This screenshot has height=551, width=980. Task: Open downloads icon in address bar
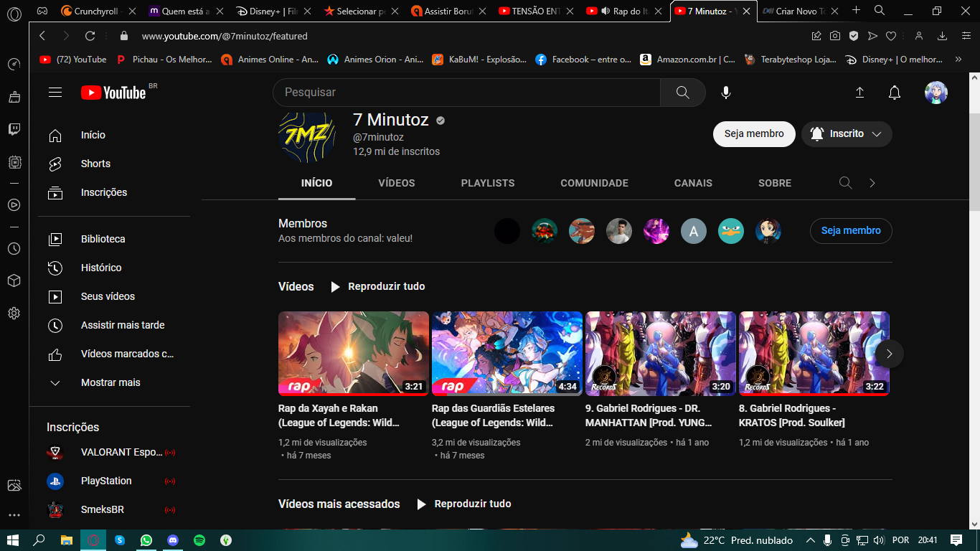click(x=943, y=36)
